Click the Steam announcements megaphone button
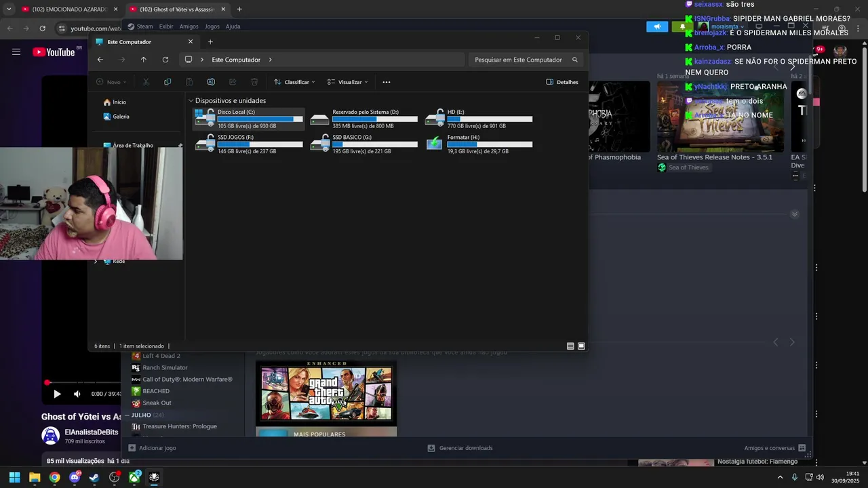The height and width of the screenshot is (488, 868). [656, 26]
